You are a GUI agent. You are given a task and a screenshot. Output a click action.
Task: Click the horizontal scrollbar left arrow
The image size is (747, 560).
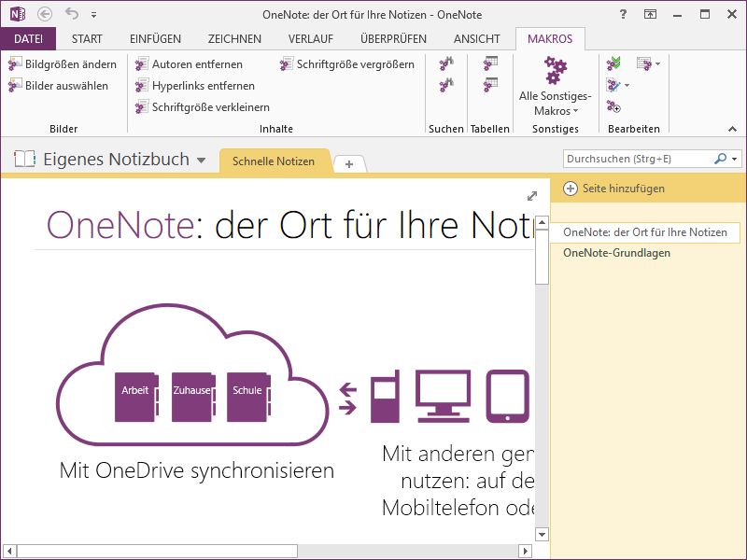(x=9, y=551)
